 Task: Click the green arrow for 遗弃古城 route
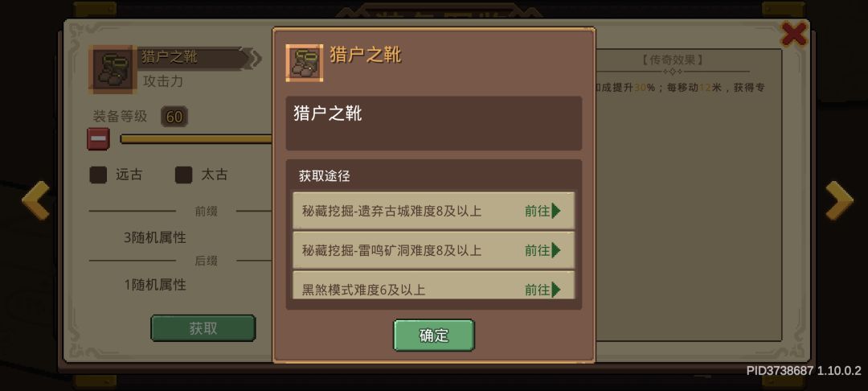pos(556,211)
